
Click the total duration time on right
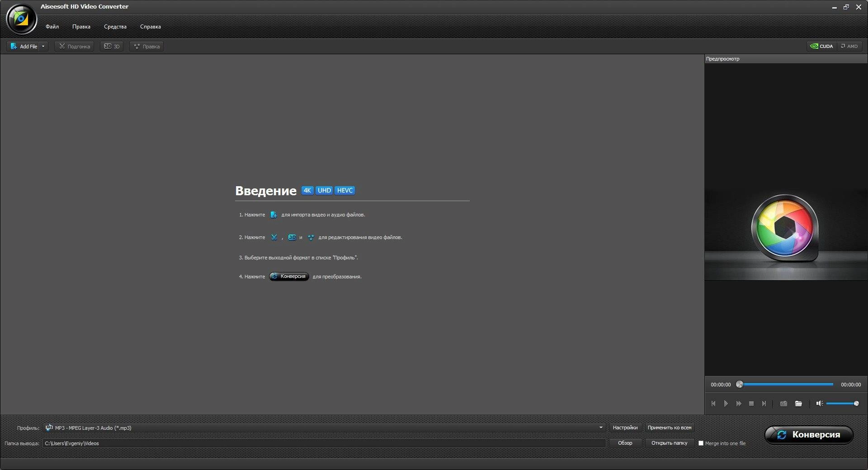851,385
